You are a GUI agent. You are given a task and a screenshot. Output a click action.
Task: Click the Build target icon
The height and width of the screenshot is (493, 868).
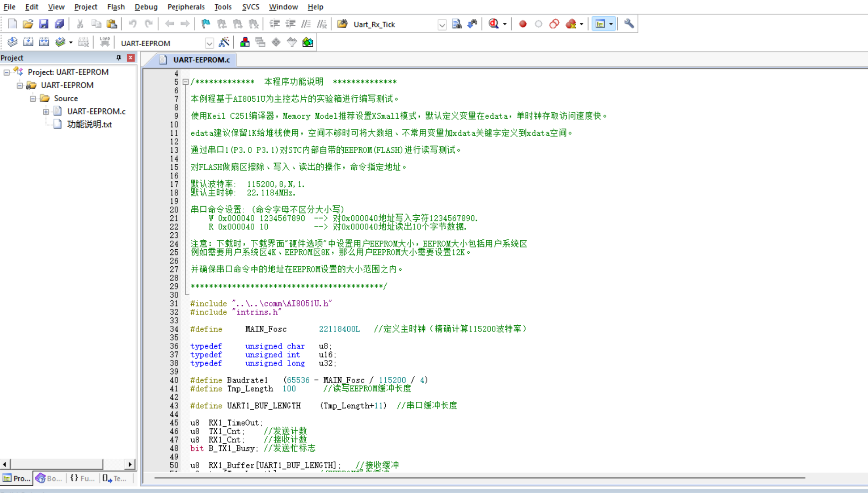(28, 42)
